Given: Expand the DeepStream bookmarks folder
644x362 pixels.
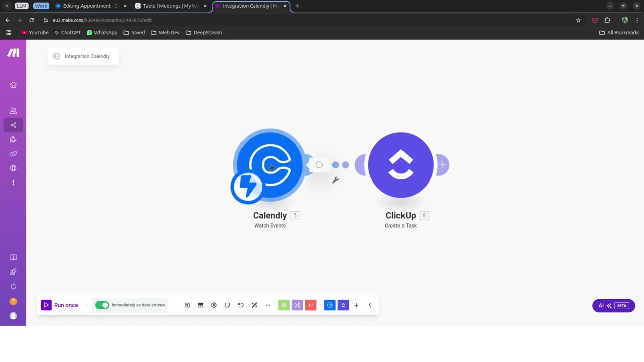Looking at the screenshot, I should (x=204, y=32).
